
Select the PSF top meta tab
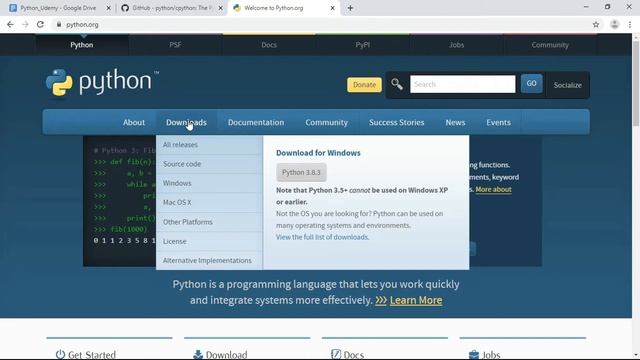[x=175, y=45]
